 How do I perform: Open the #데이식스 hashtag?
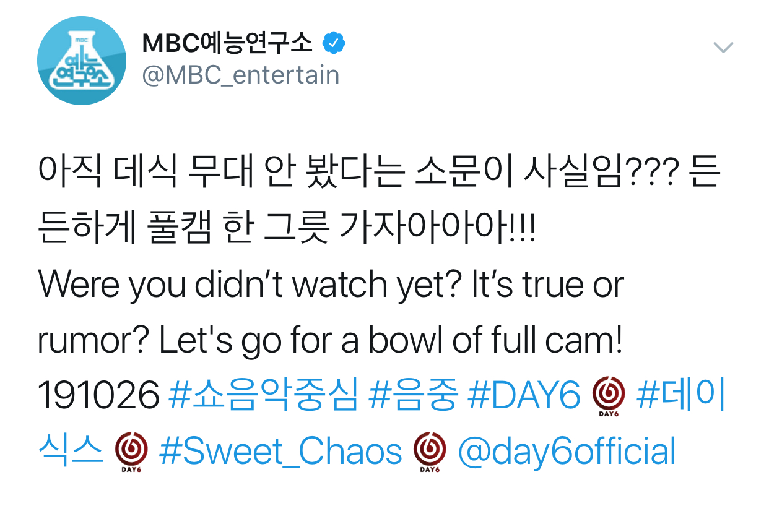pyautogui.click(x=680, y=396)
